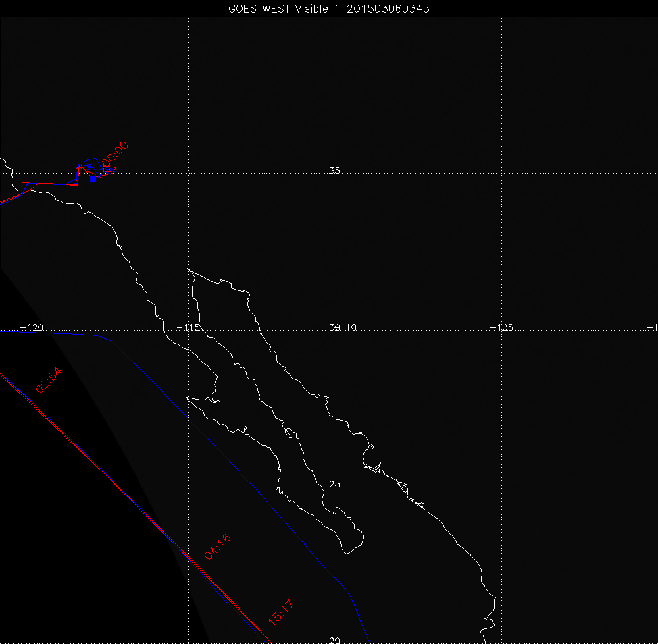The image size is (658, 644).
Task: Click the head of the Gulf of California outline
Action: (191, 271)
